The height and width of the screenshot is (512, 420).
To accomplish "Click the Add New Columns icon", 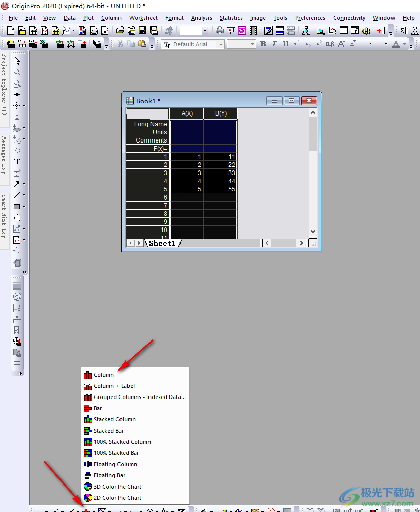I will [381, 31].
